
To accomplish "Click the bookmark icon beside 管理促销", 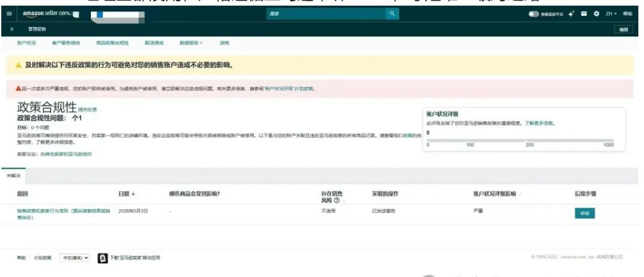I will click(x=12, y=29).
